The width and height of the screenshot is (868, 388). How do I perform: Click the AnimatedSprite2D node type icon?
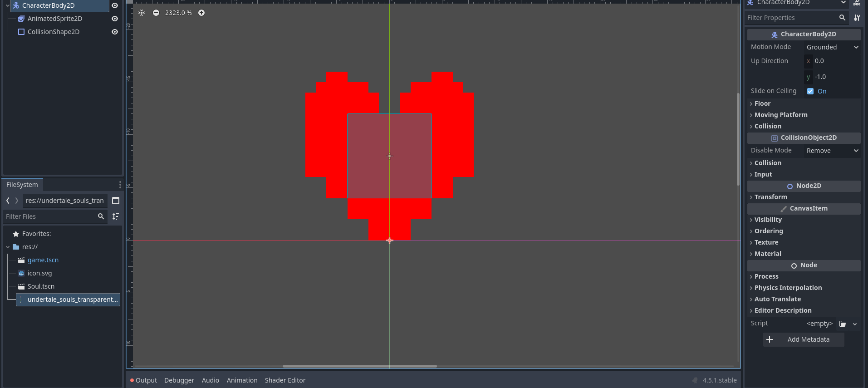point(21,19)
